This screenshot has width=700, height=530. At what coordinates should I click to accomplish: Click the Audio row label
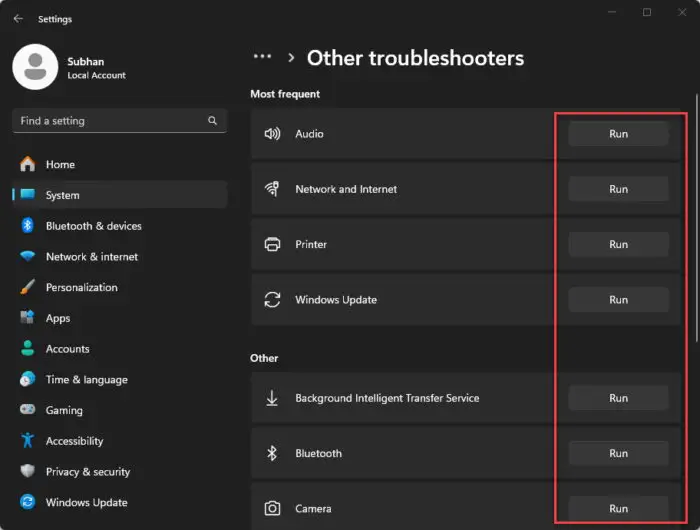[309, 134]
